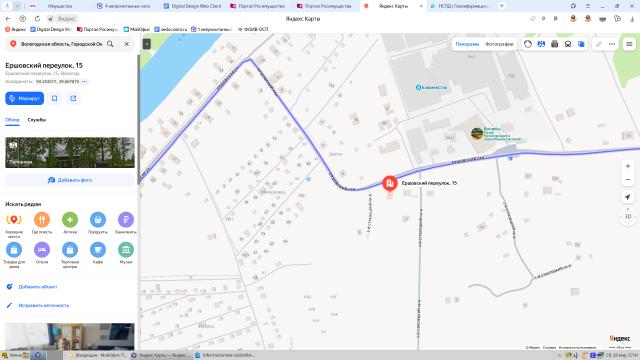Open the hamburger main menu

pyautogui.click(x=629, y=44)
